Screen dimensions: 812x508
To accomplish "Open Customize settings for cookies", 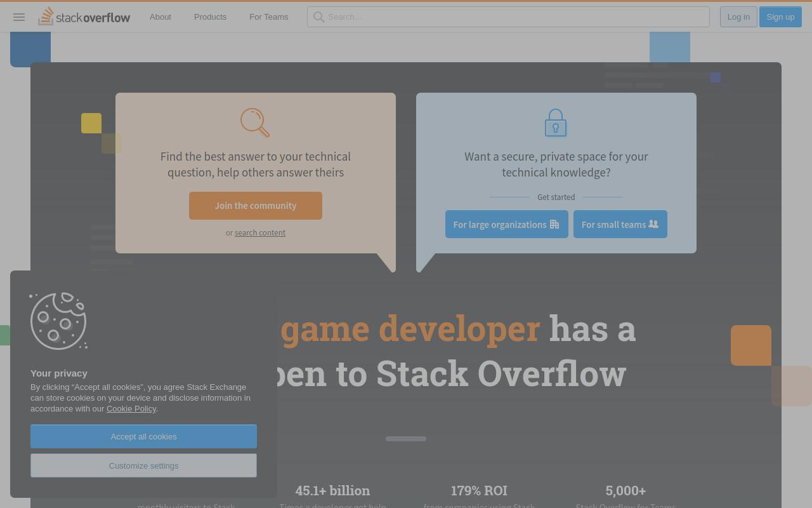I will (143, 465).
